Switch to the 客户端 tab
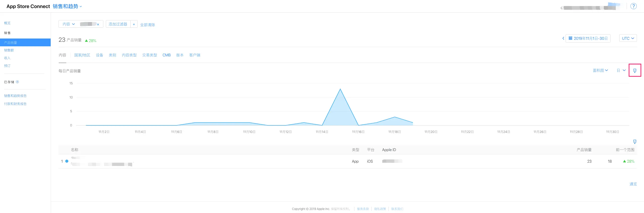The image size is (644, 213). (x=195, y=55)
